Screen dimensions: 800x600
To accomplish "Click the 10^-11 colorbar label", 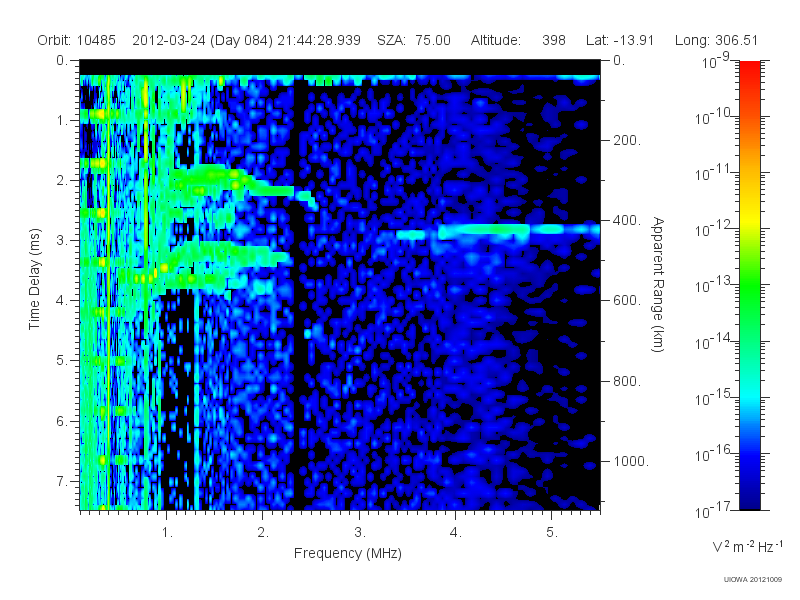I will [714, 173].
